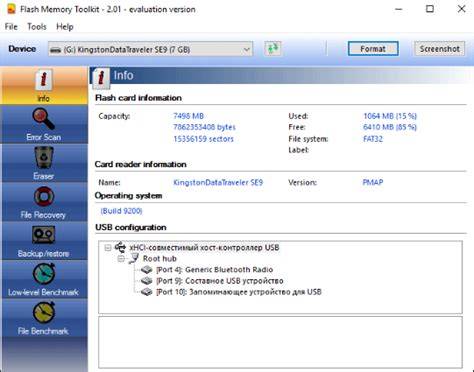Select the Port 10 USB storage device
The height and width of the screenshot is (372, 474).
coord(238,292)
